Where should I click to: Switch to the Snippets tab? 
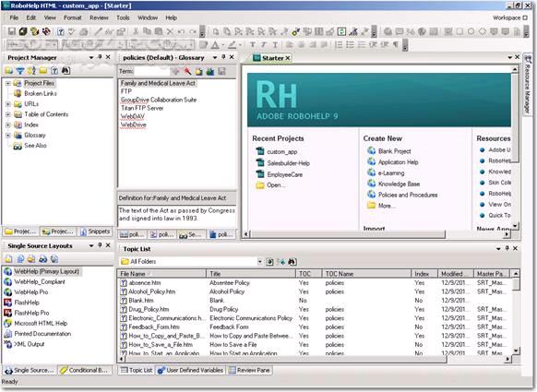(95, 232)
